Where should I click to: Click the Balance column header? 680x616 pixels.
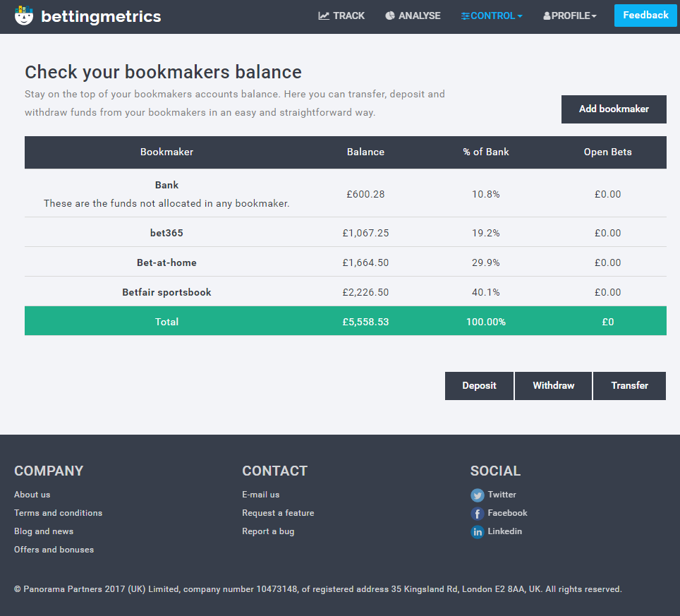pos(365,152)
